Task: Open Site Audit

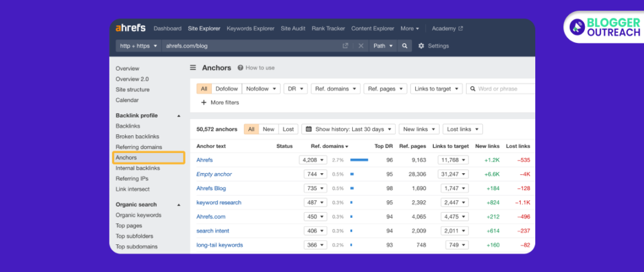Action: [293, 28]
